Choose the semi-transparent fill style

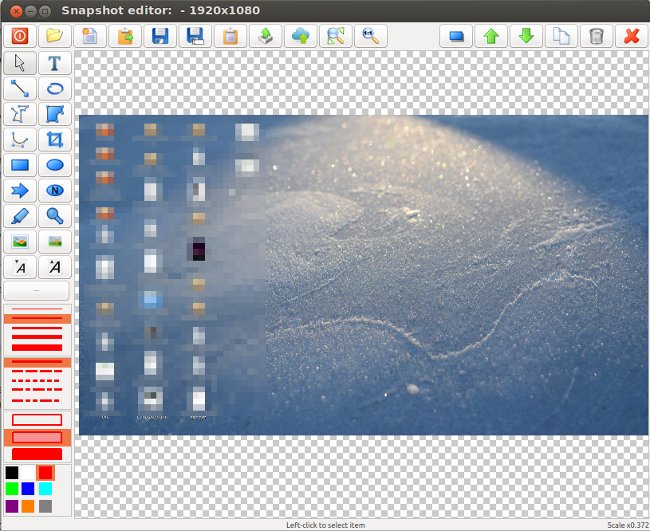pyautogui.click(x=37, y=437)
